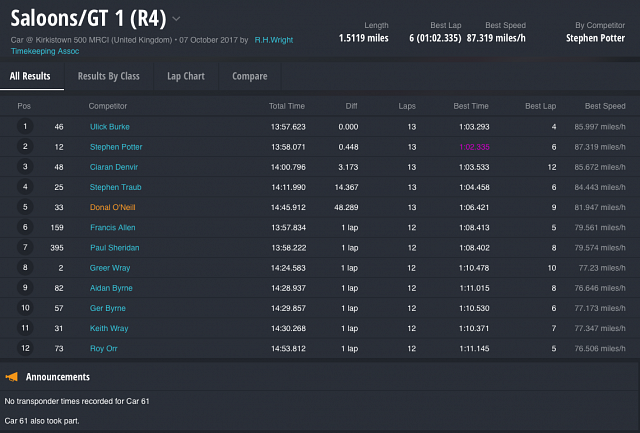Open competitor Paul Sheridan
The width and height of the screenshot is (640, 433).
tap(115, 248)
